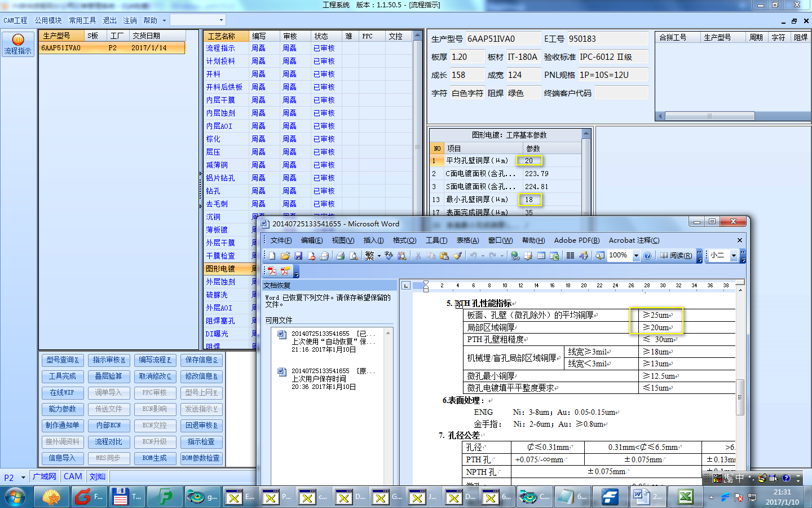This screenshot has width=812, height=508.
Task: Open the P2 factory dropdown at bottom left
Action: click(23, 478)
